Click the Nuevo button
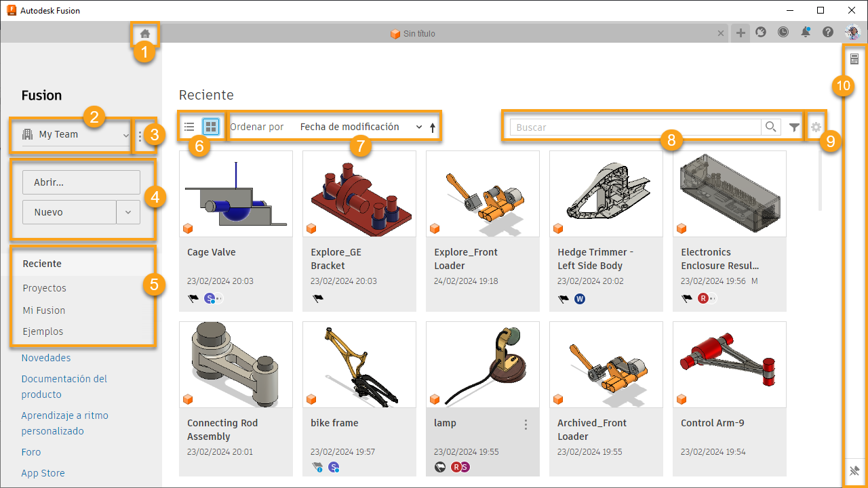Image resolution: width=868 pixels, height=488 pixels. pyautogui.click(x=69, y=212)
